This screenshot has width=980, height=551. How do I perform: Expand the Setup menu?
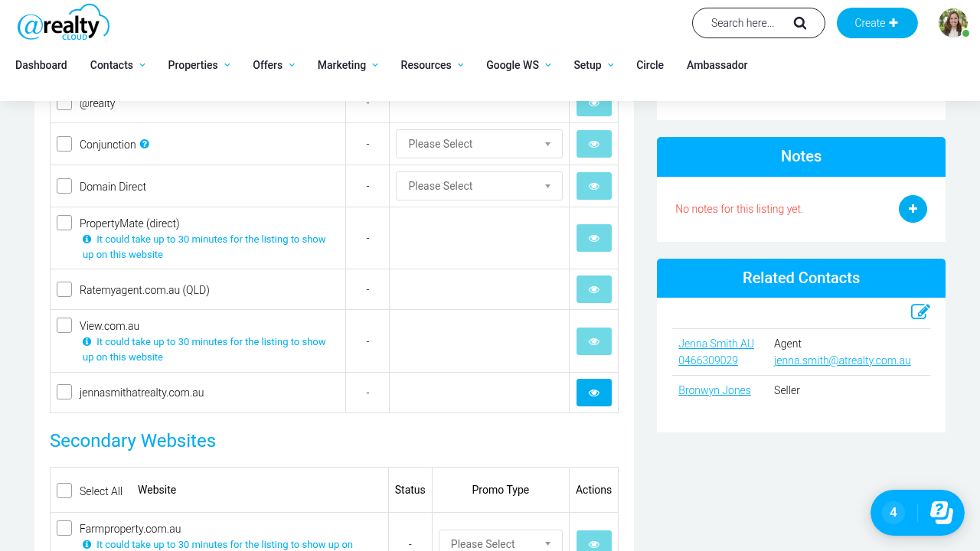tap(593, 65)
